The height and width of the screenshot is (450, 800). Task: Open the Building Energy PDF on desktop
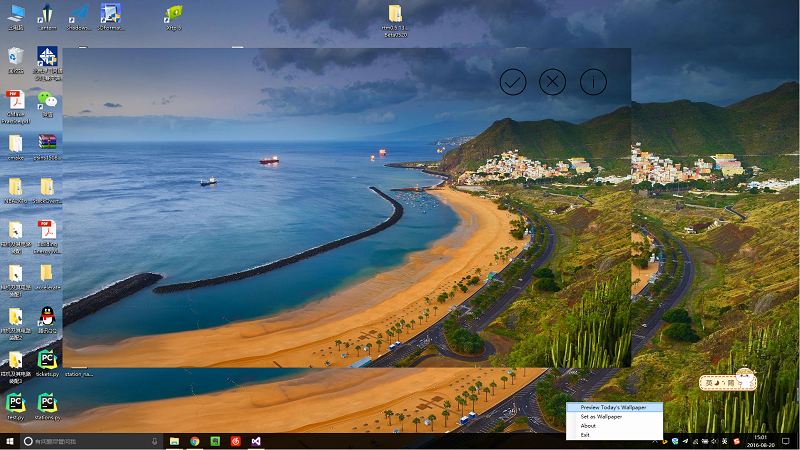(47, 237)
